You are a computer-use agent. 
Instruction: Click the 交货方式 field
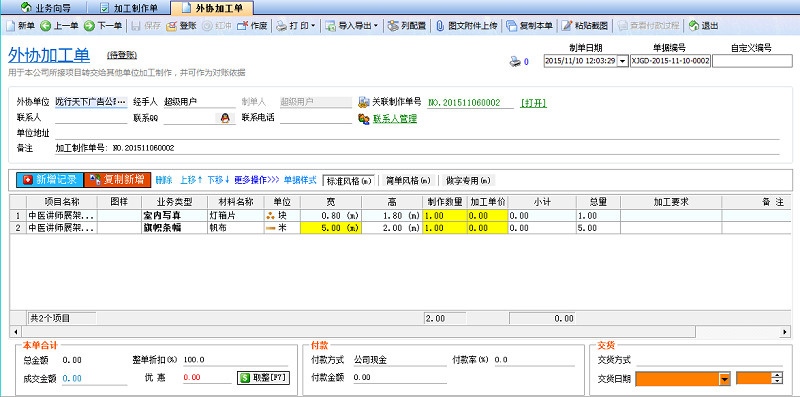pos(710,360)
